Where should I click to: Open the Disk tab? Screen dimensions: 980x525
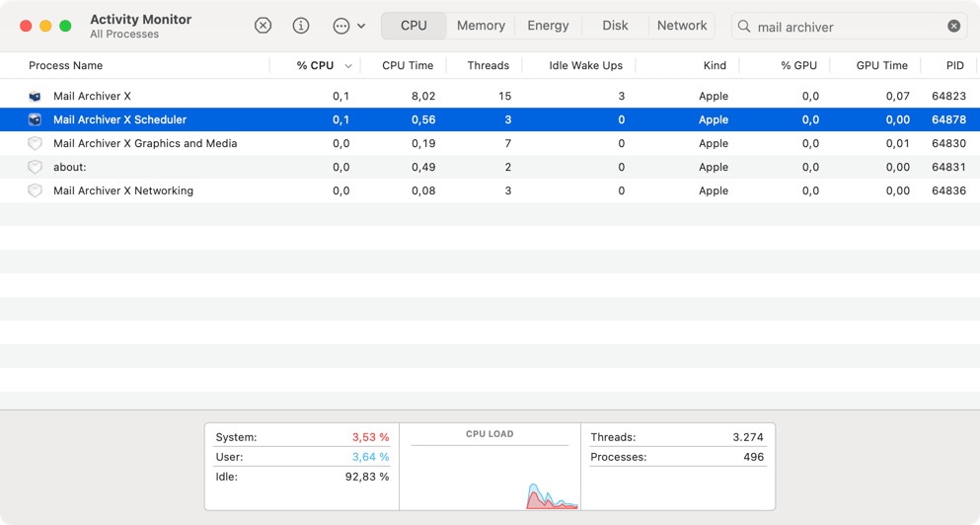[615, 26]
